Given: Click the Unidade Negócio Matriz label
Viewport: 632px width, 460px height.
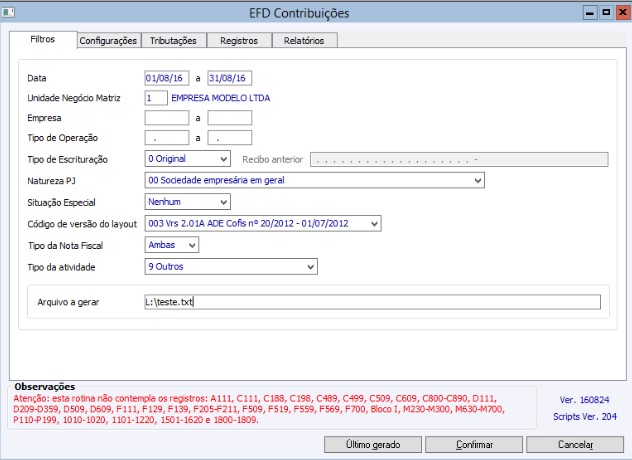Looking at the screenshot, I should (74, 98).
